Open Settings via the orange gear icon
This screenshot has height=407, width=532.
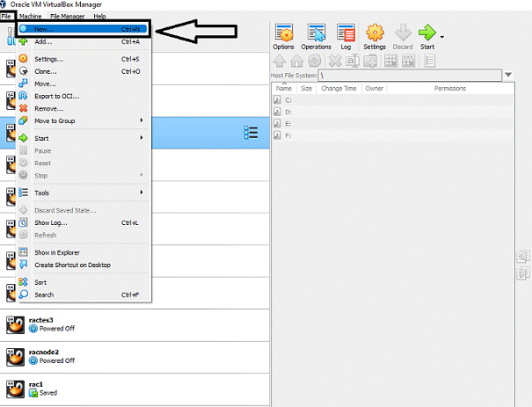pyautogui.click(x=375, y=36)
